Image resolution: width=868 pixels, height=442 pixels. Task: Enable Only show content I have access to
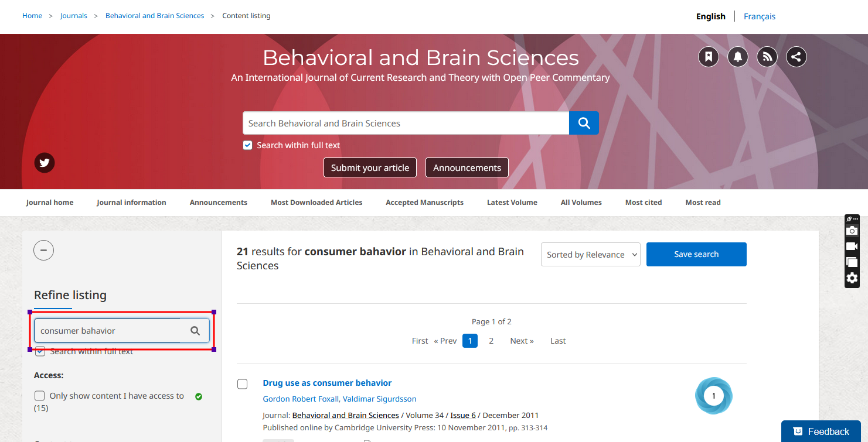[39, 396]
